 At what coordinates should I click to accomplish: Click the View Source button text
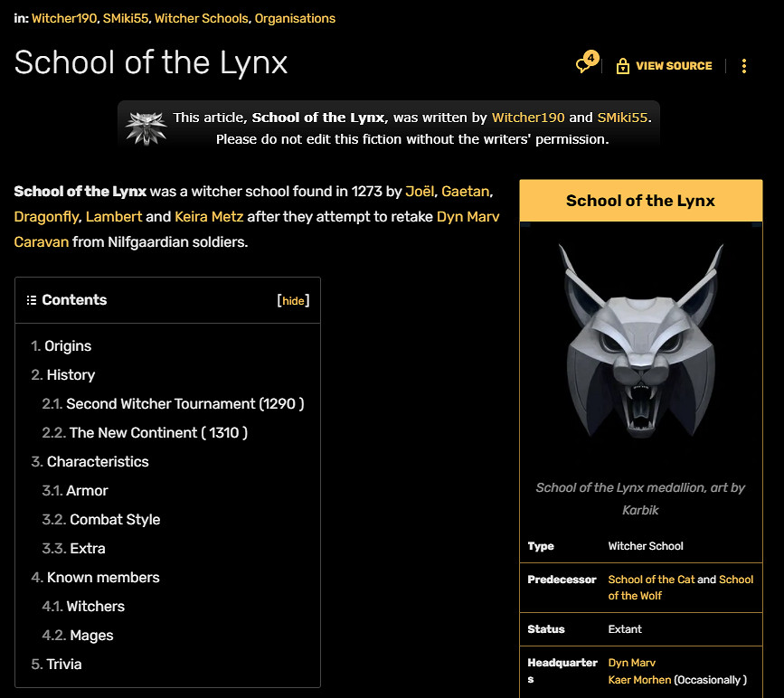[x=674, y=66]
